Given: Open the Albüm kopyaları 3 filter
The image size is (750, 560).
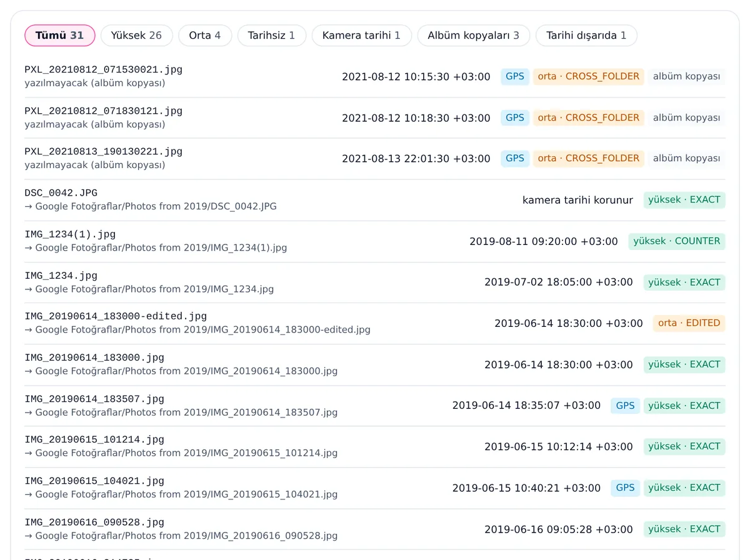Looking at the screenshot, I should coord(474,36).
